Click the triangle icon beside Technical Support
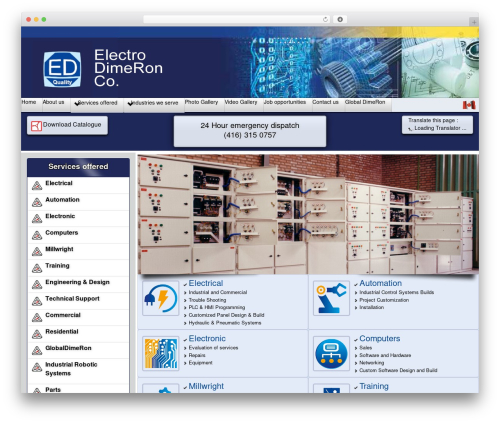The height and width of the screenshot is (423, 500). click(x=37, y=301)
